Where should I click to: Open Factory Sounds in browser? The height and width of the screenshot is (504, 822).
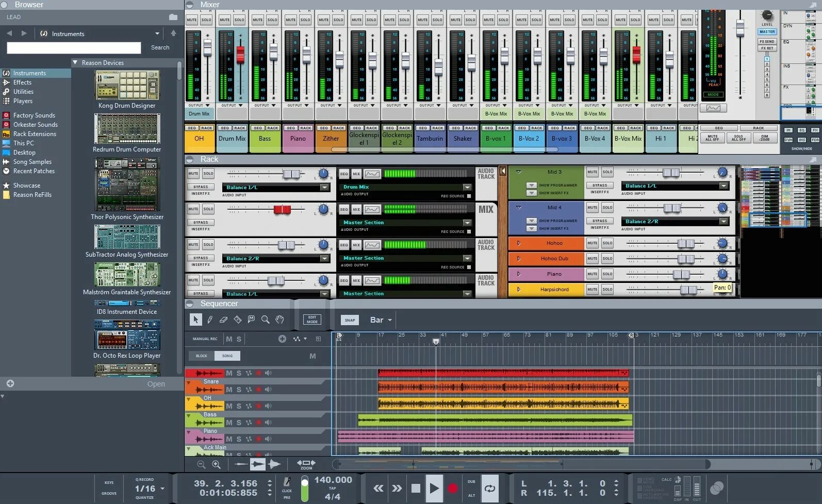click(34, 115)
